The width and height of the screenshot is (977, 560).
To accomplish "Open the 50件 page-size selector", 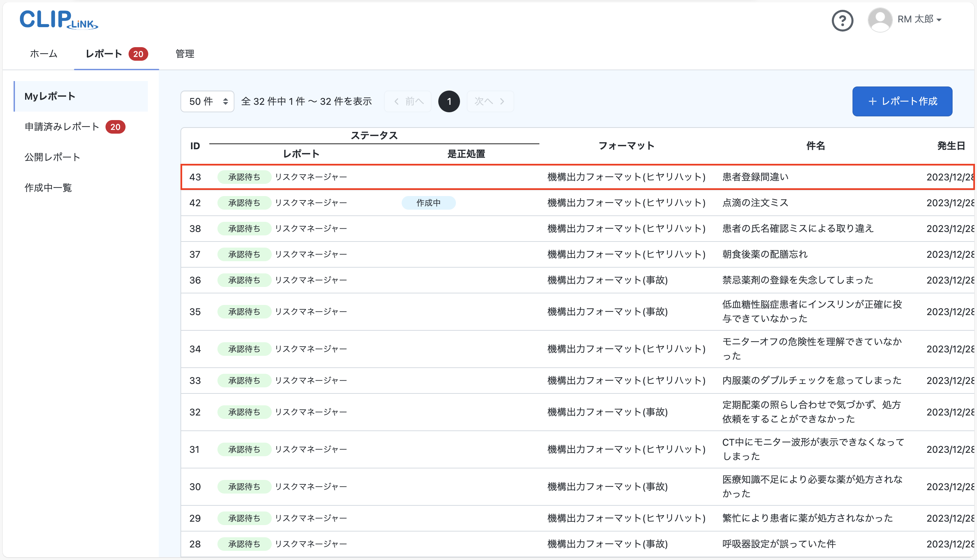I will point(207,101).
